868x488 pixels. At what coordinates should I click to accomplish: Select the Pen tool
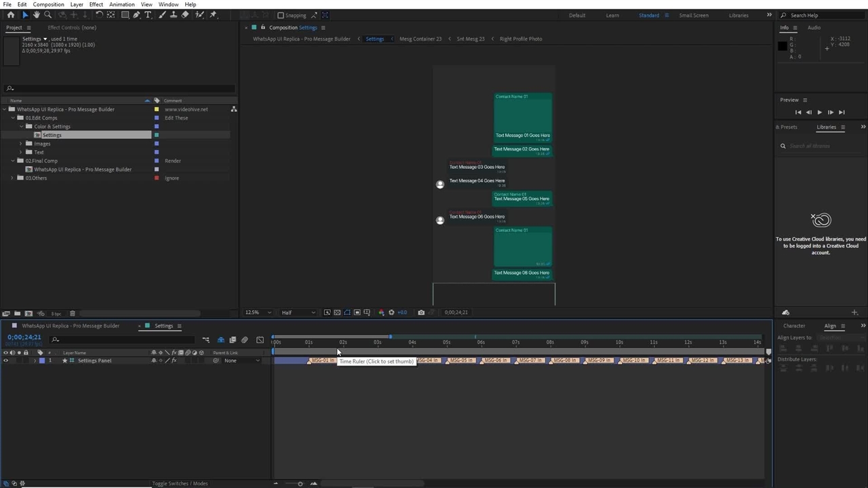point(136,15)
